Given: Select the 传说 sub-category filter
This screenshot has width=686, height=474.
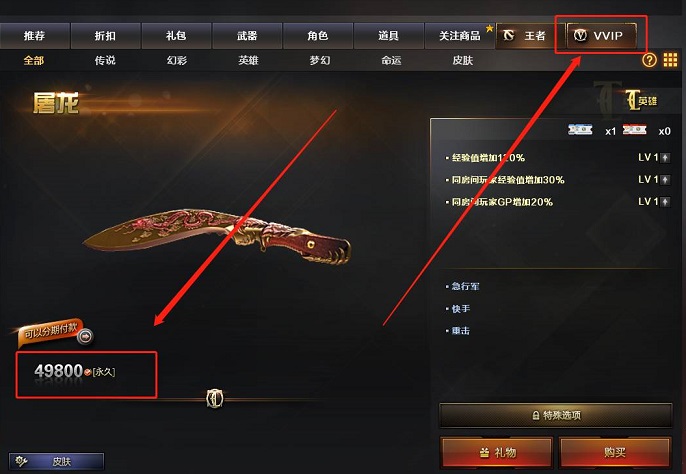Looking at the screenshot, I should click(x=105, y=60).
